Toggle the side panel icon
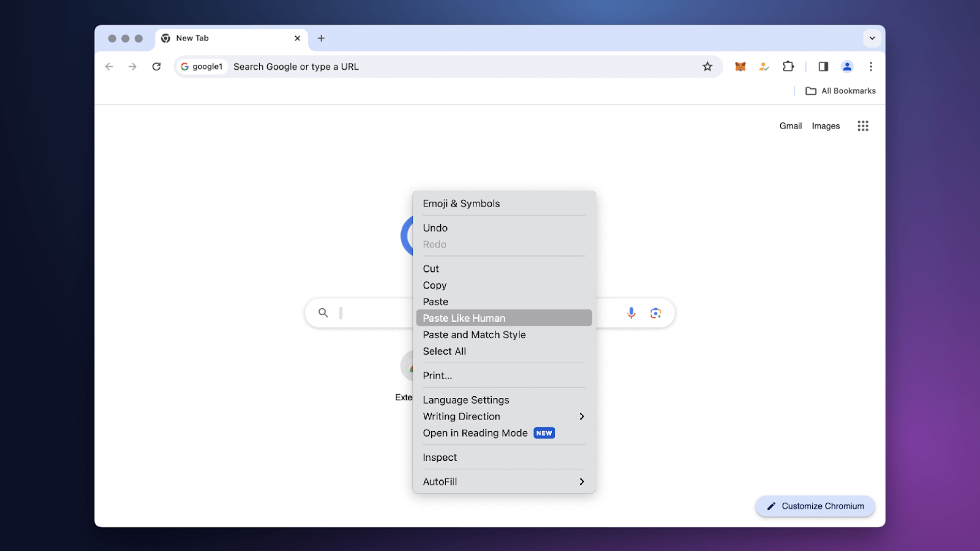Viewport: 980px width, 551px height. [x=823, y=67]
